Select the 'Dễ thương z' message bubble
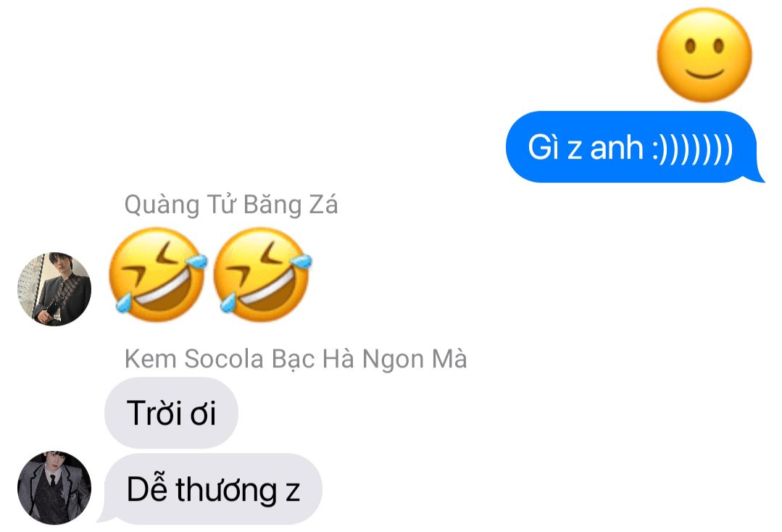This screenshot has width=782, height=532. (x=212, y=489)
